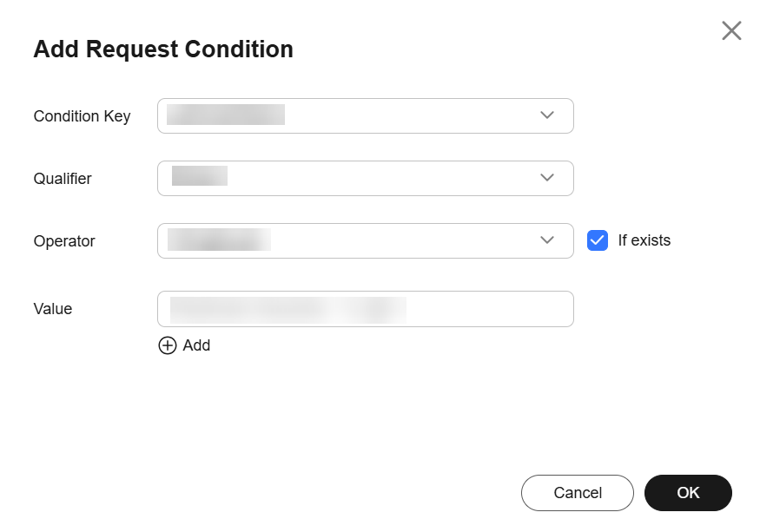Image resolution: width=760 pixels, height=532 pixels.
Task: Click the Condition Key label
Action: pos(82,116)
